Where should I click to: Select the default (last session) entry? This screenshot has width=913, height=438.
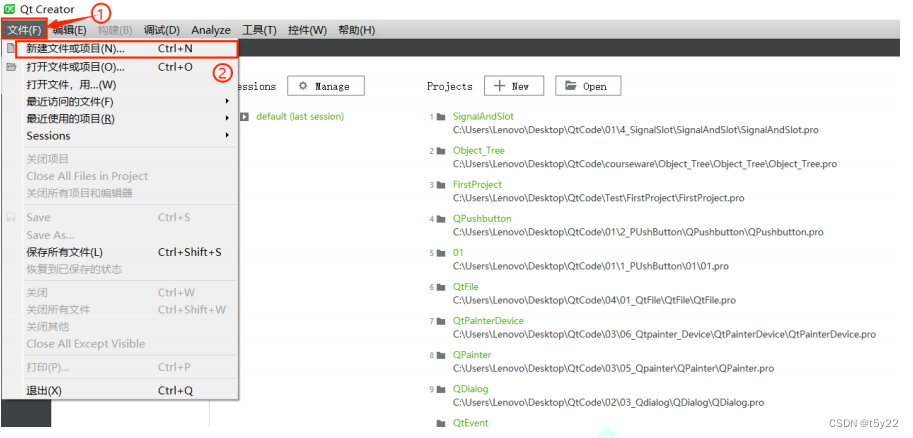300,116
